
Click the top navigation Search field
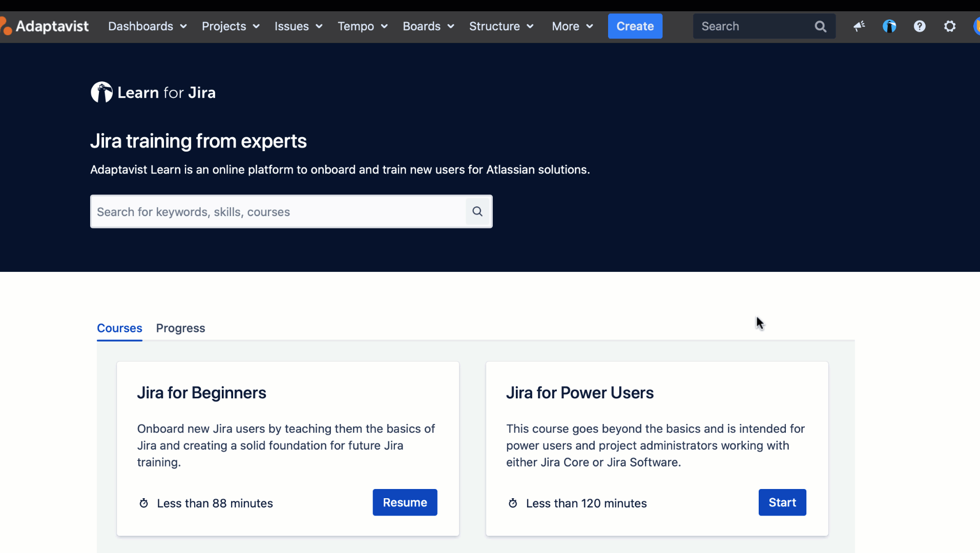[x=764, y=26]
